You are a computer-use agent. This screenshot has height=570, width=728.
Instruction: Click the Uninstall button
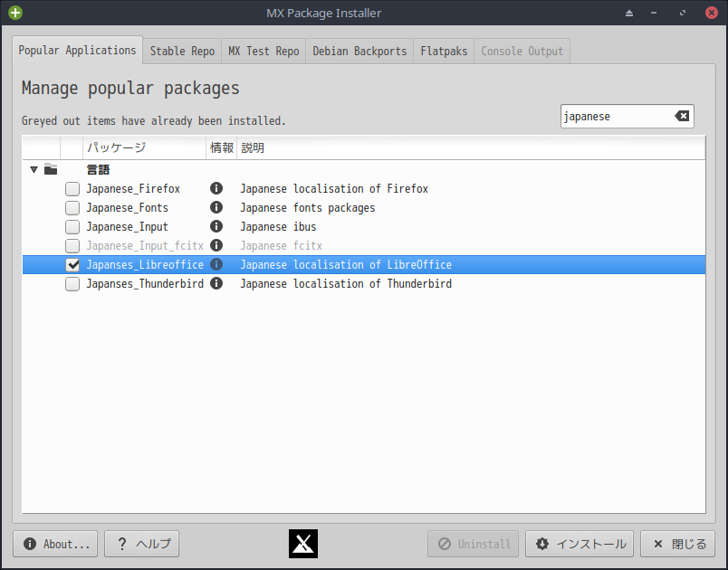tap(473, 544)
